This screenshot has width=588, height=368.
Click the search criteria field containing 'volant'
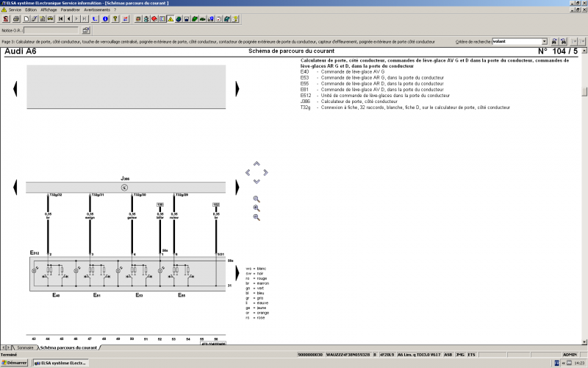tap(517, 42)
